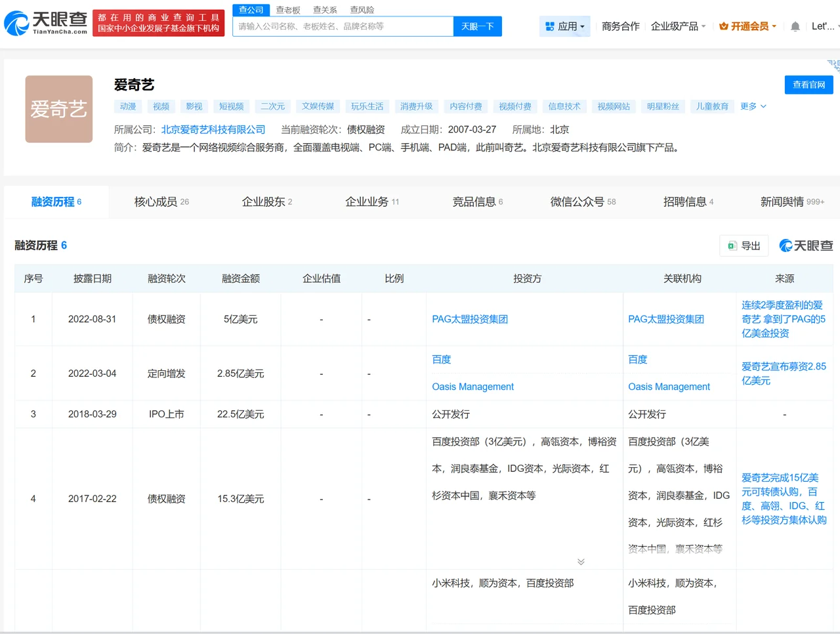840x634 pixels.
Task: Open PAG太盟投资集团 link in 关联机构 column
Action: pyautogui.click(x=666, y=320)
